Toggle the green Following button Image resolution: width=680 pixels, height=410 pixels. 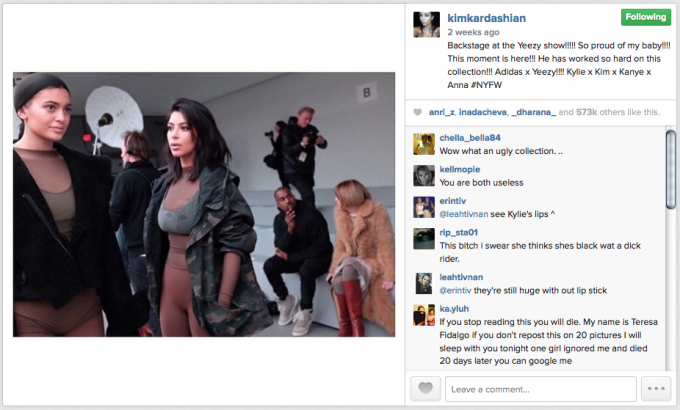(x=646, y=17)
